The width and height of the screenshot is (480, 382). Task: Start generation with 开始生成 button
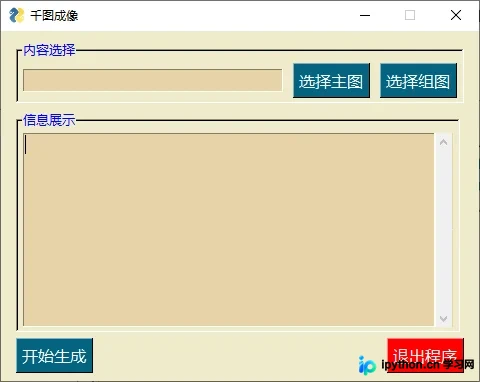coord(54,355)
